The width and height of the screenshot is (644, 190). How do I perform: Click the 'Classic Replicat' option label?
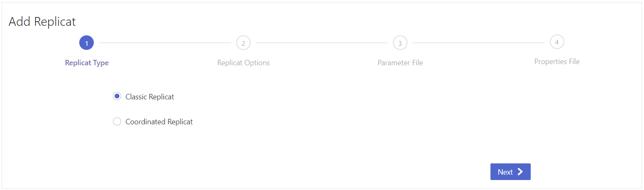point(150,97)
